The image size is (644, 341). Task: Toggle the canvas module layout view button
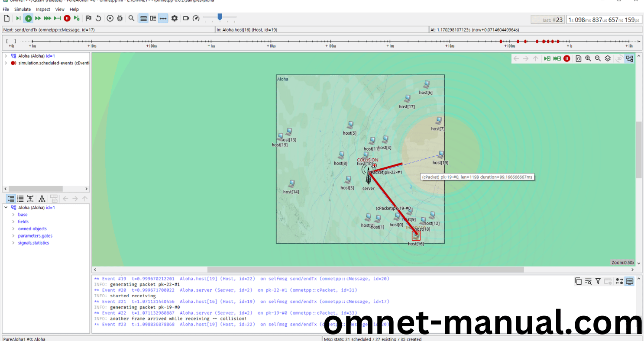click(629, 58)
